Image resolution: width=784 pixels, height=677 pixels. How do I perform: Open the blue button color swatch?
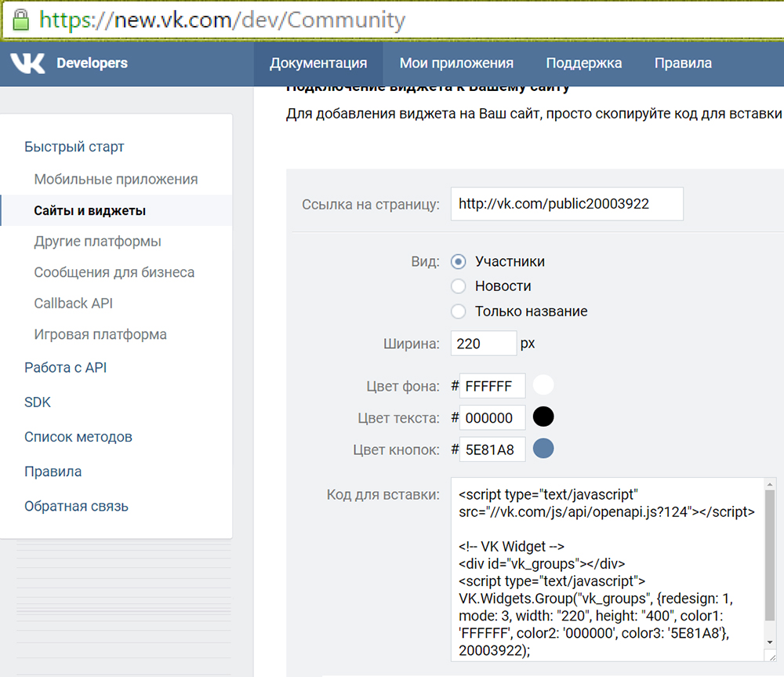543,449
